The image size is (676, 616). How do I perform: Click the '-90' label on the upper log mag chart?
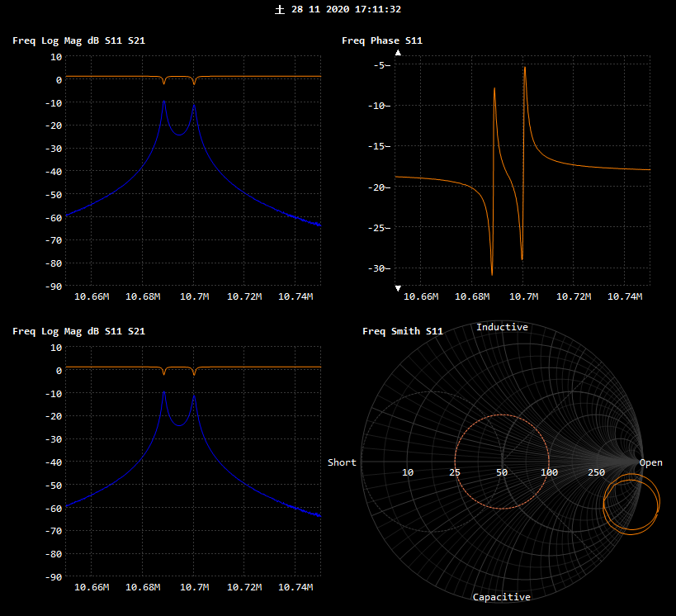(x=54, y=287)
